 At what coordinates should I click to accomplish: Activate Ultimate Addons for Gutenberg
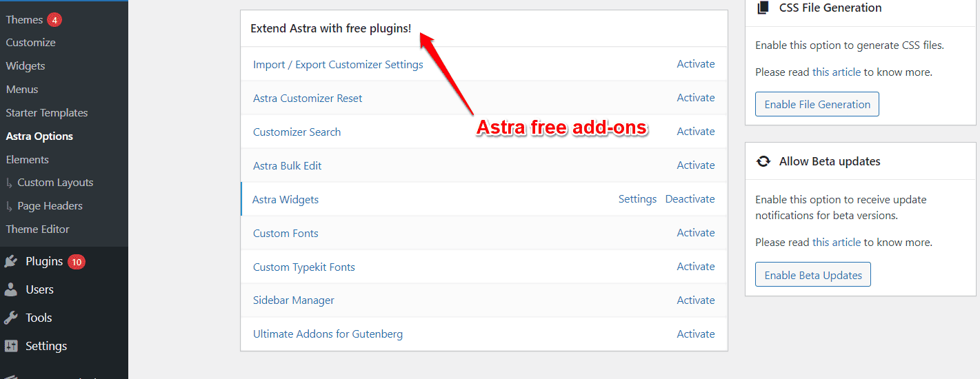[696, 334]
